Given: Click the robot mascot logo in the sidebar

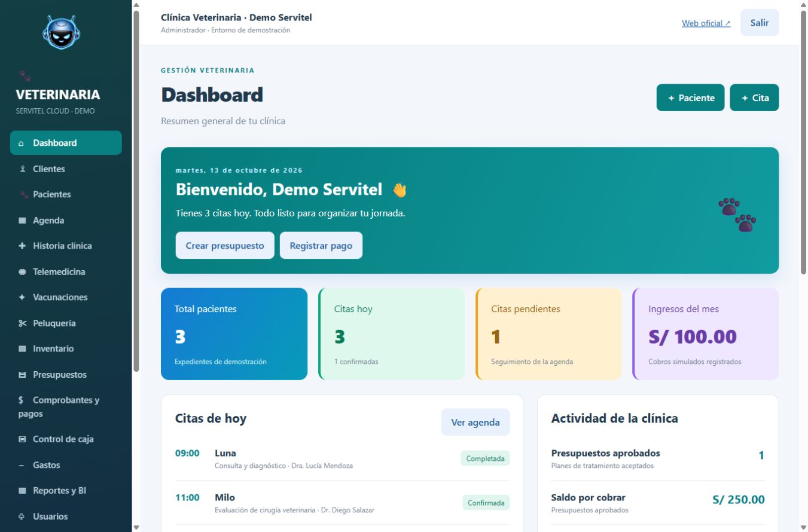Looking at the screenshot, I should coord(62,32).
